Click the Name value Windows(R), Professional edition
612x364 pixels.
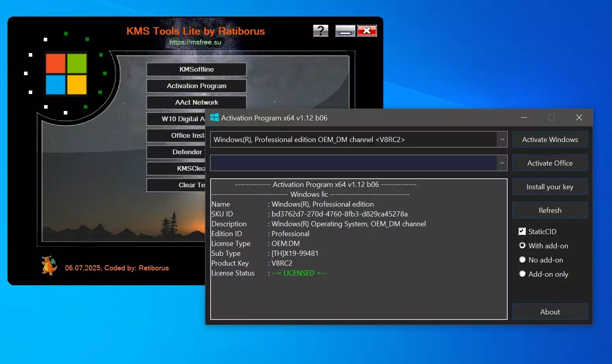coord(323,204)
